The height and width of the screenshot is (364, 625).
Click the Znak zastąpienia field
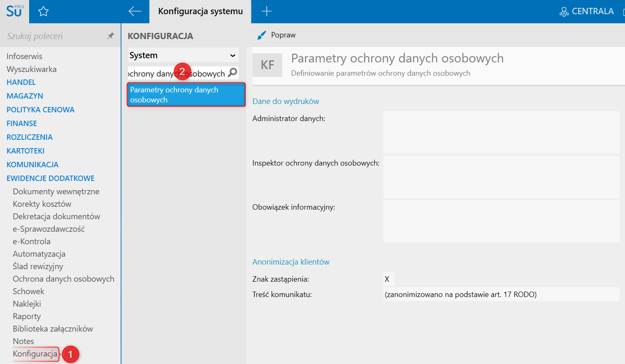389,279
